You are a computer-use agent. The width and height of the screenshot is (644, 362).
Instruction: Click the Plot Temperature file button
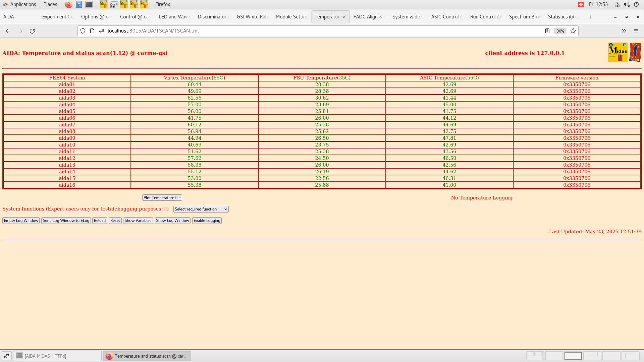tap(162, 197)
